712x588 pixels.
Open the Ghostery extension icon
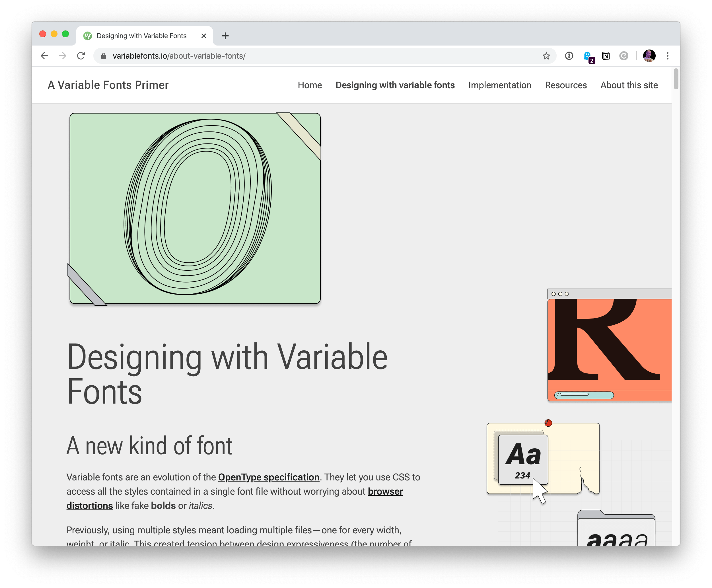pos(588,56)
